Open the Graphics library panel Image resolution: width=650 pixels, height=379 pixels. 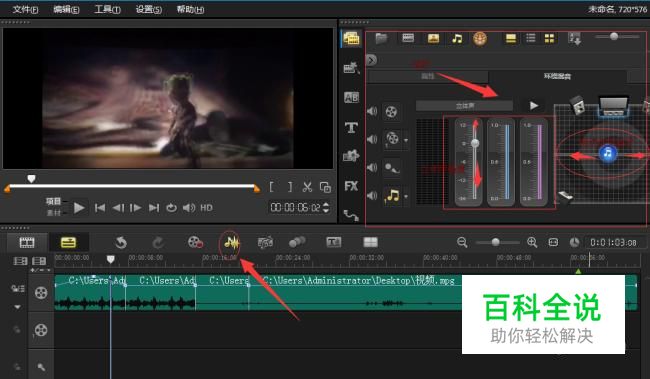point(351,156)
